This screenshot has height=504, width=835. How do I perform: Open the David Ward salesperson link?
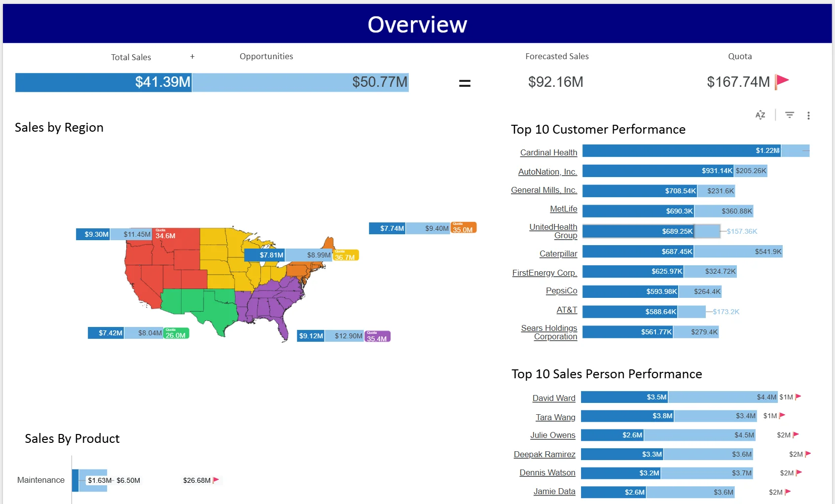pyautogui.click(x=553, y=398)
